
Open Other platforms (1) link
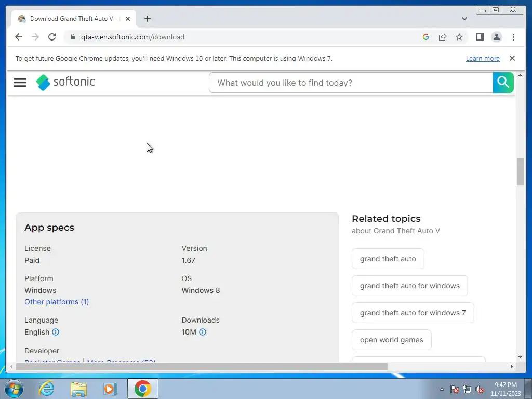57,302
